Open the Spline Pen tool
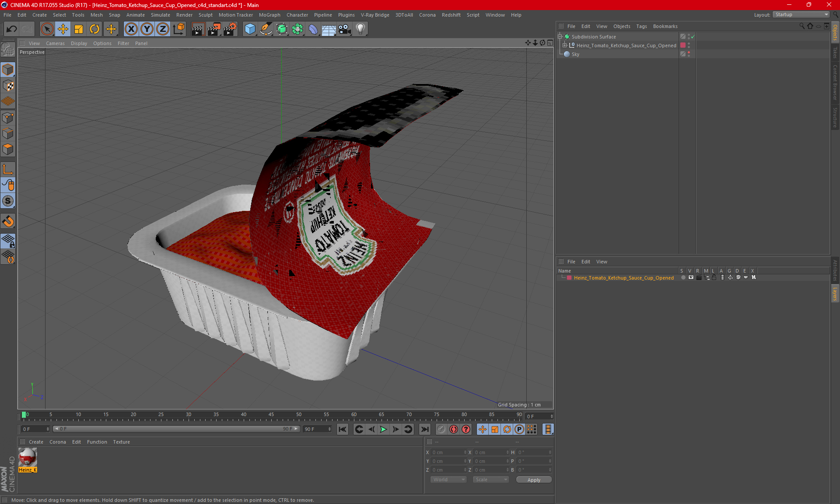 click(x=266, y=29)
